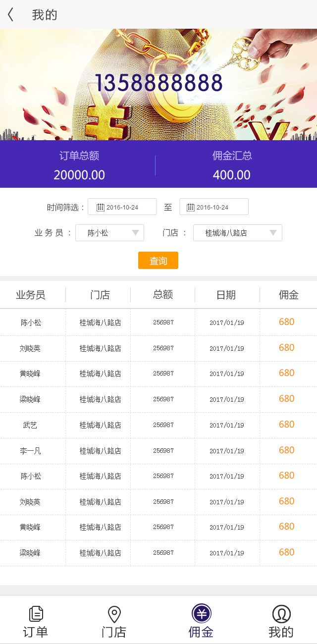Click the start date calendar icon
Image resolution: width=317 pixels, height=644 pixels.
100,207
